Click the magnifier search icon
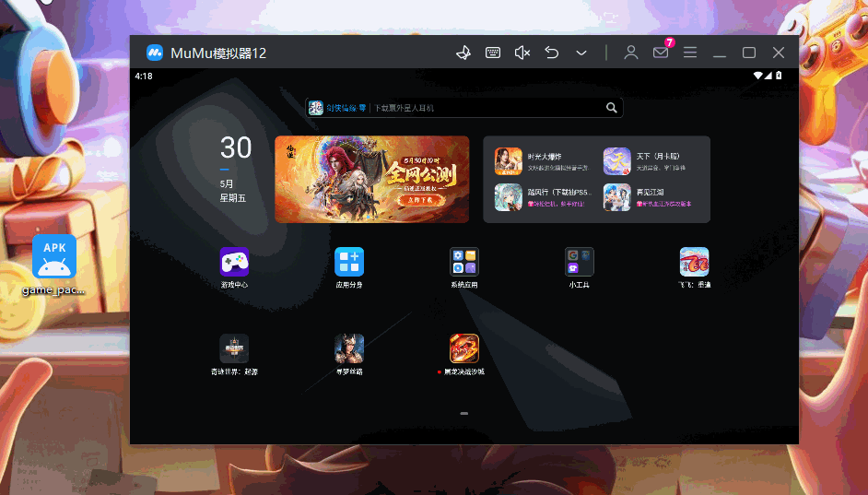Image resolution: width=868 pixels, height=495 pixels. click(611, 108)
